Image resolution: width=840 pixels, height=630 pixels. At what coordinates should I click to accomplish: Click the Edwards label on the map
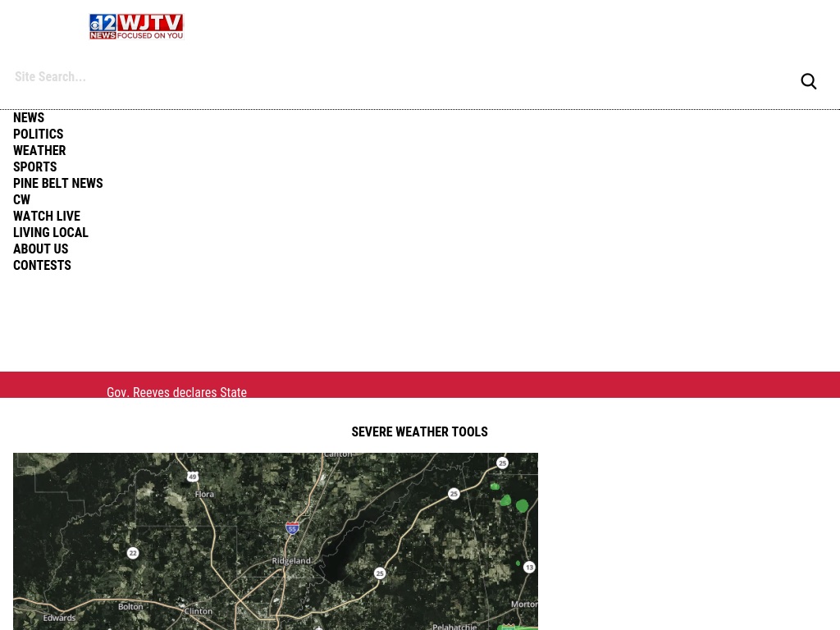[x=59, y=619]
